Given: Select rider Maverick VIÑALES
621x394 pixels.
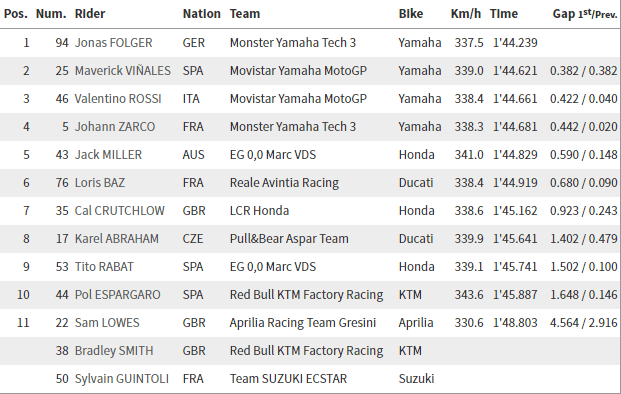Looking at the screenshot, I should point(123,71).
